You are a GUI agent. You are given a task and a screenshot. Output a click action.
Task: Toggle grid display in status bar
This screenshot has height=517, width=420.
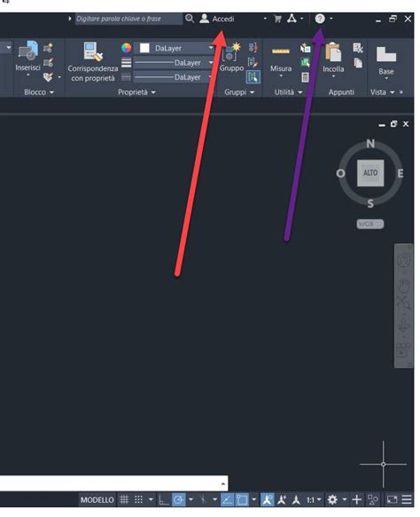tap(124, 500)
